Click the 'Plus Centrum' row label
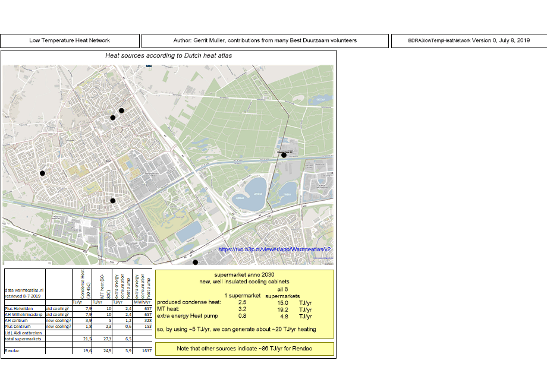This screenshot has width=547, height=392. click(x=18, y=327)
